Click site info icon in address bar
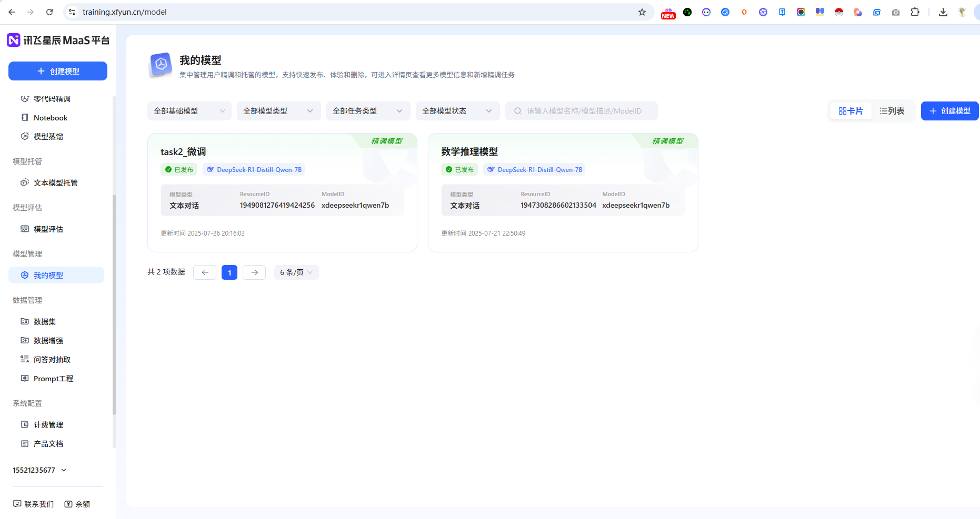Viewport: 980px width, 519px height. [73, 12]
